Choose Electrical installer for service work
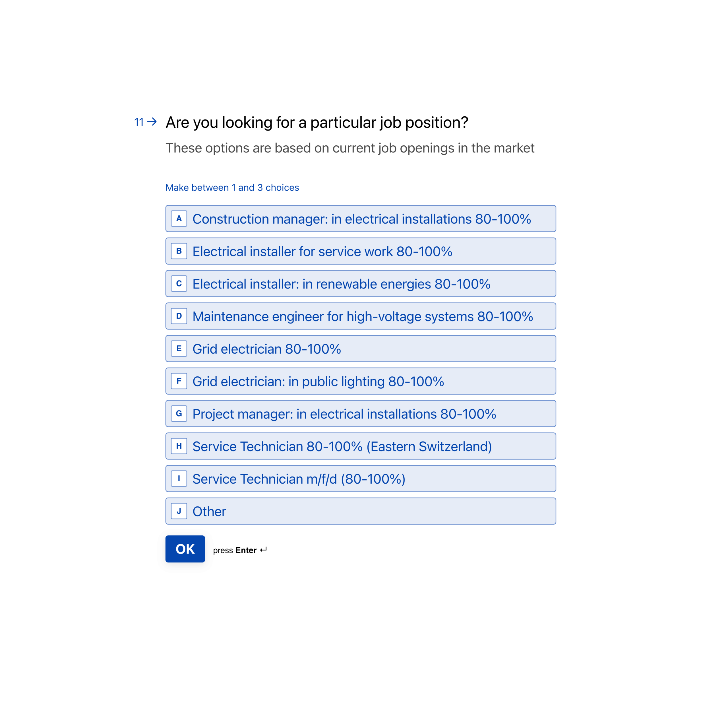 point(361,251)
